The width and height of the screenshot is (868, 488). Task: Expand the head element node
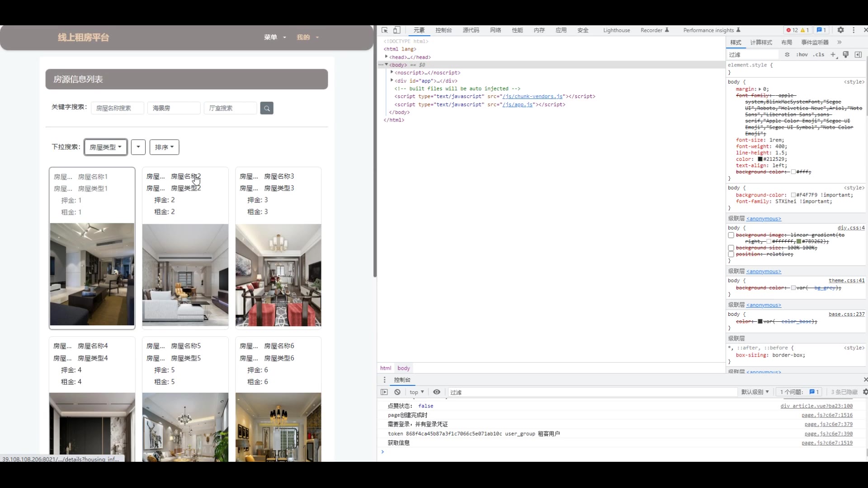click(x=387, y=57)
